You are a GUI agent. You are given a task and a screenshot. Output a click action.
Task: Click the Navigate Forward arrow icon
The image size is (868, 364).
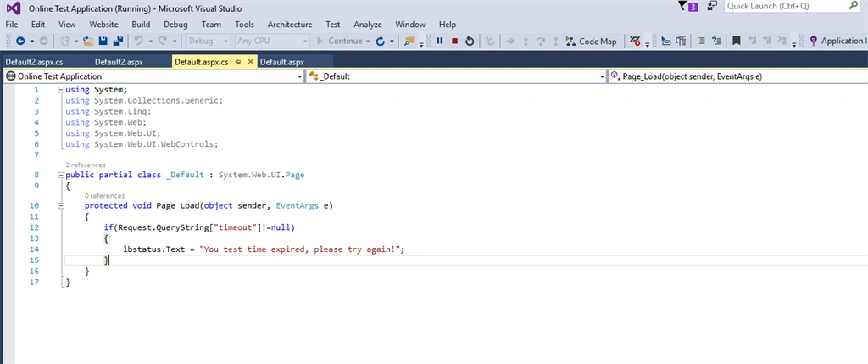43,41
